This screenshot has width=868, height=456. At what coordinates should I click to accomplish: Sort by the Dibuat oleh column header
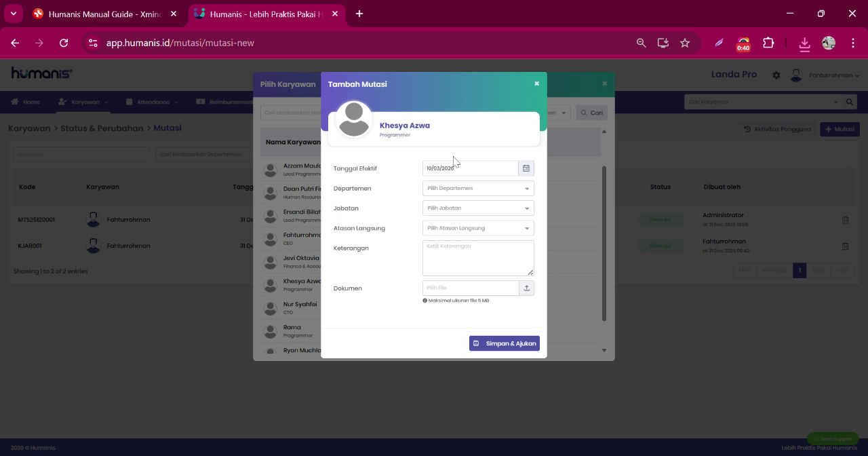pyautogui.click(x=722, y=187)
